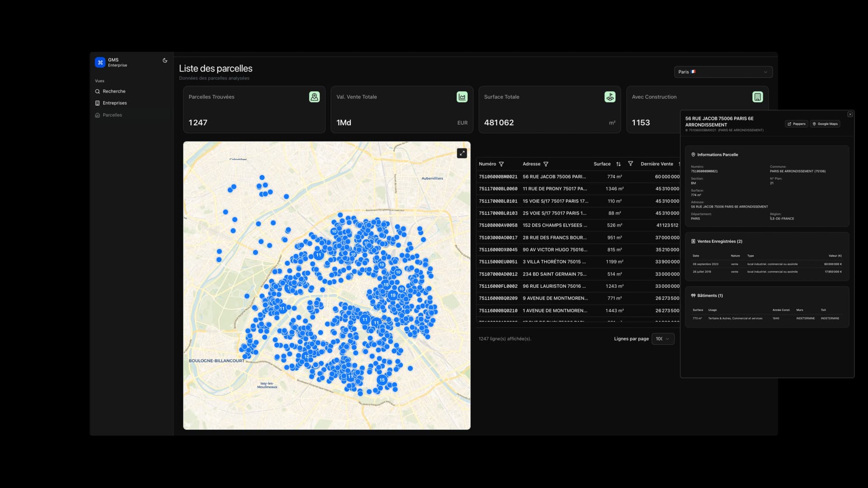Open the parcel in Google Maps
Screen dimensions: 868x488
825,124
